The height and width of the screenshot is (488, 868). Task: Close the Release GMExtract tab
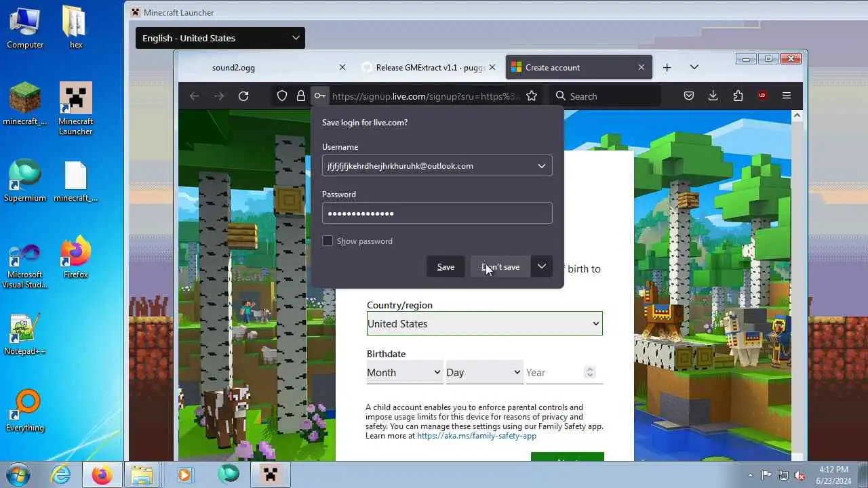pyautogui.click(x=492, y=67)
